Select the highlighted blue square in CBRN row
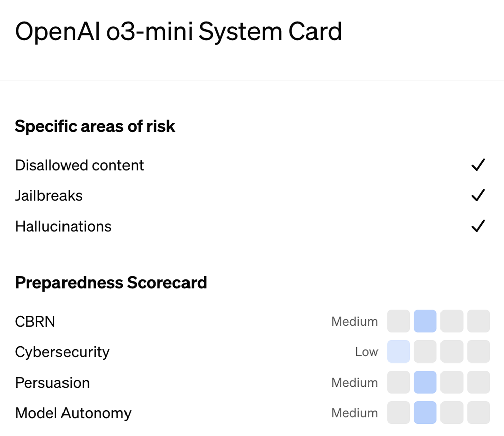The height and width of the screenshot is (436, 504). pyautogui.click(x=425, y=321)
